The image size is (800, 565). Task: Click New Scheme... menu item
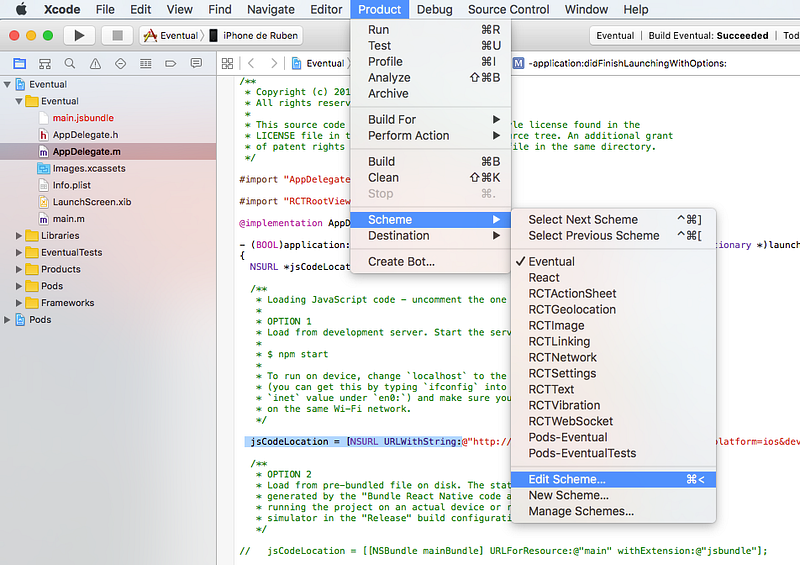613,495
